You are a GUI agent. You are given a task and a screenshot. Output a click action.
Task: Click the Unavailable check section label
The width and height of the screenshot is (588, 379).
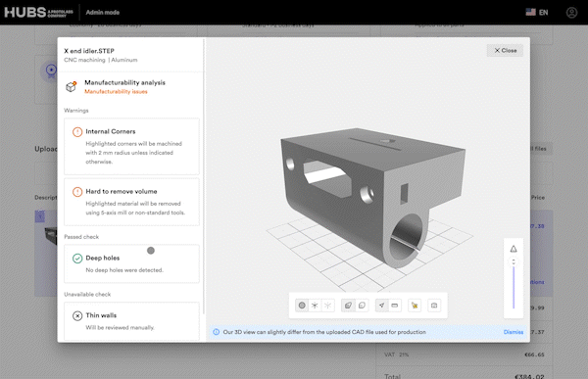87,294
